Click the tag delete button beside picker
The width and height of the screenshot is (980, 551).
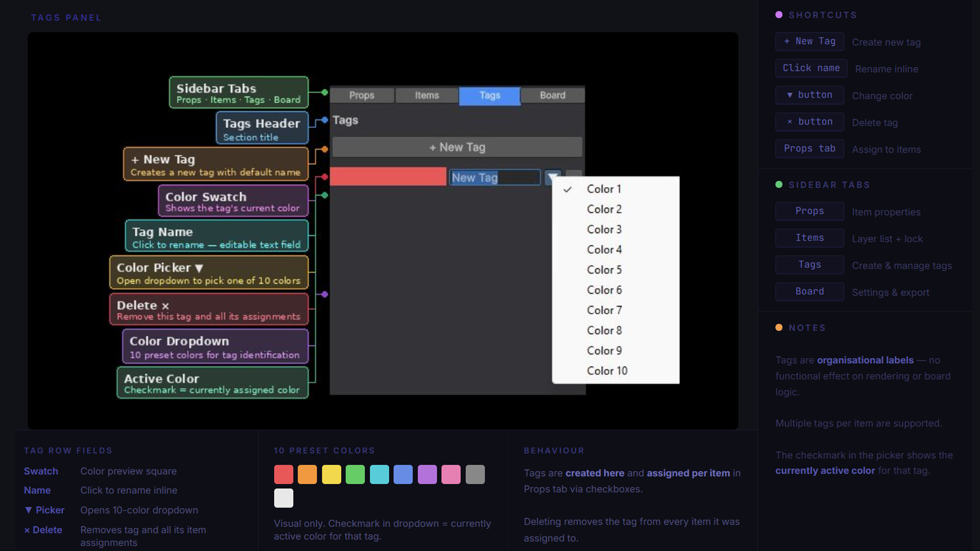point(574,173)
